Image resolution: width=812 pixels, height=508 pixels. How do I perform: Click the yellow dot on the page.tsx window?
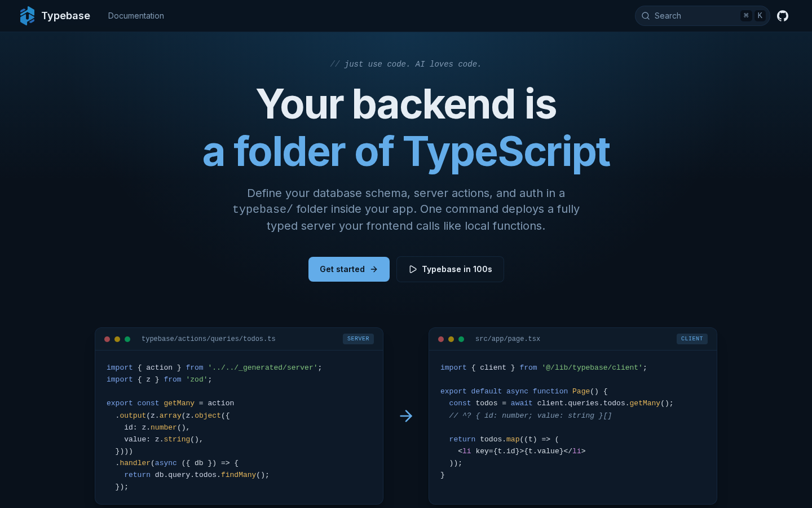(451, 339)
